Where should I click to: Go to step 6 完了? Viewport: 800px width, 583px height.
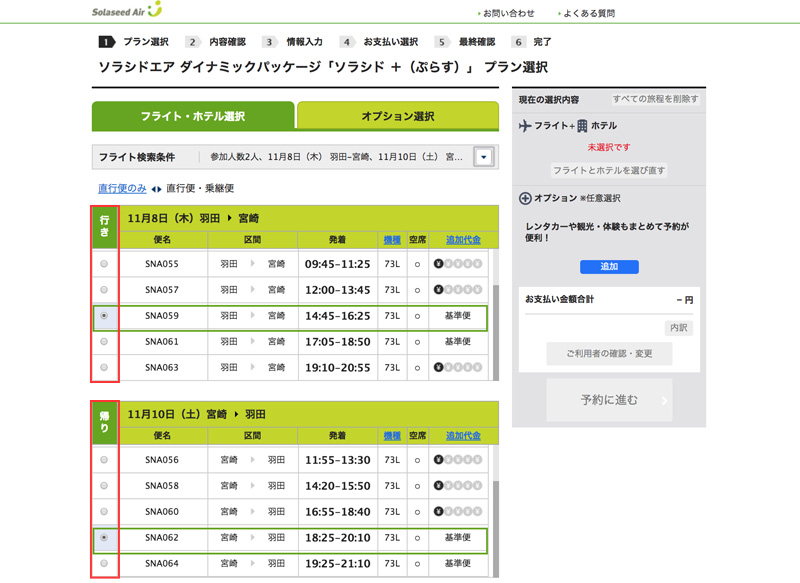tap(531, 42)
